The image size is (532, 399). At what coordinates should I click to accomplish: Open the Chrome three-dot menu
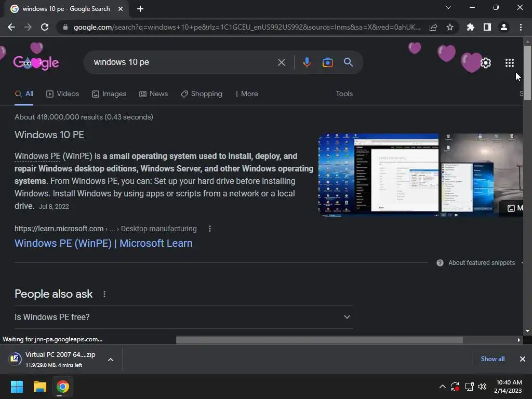click(x=521, y=27)
